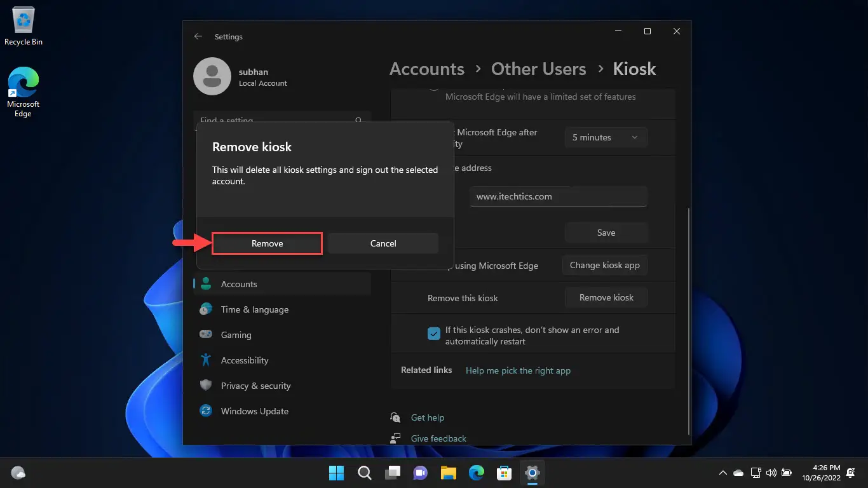Click Change kiosk app button
868x488 pixels.
coord(605,265)
